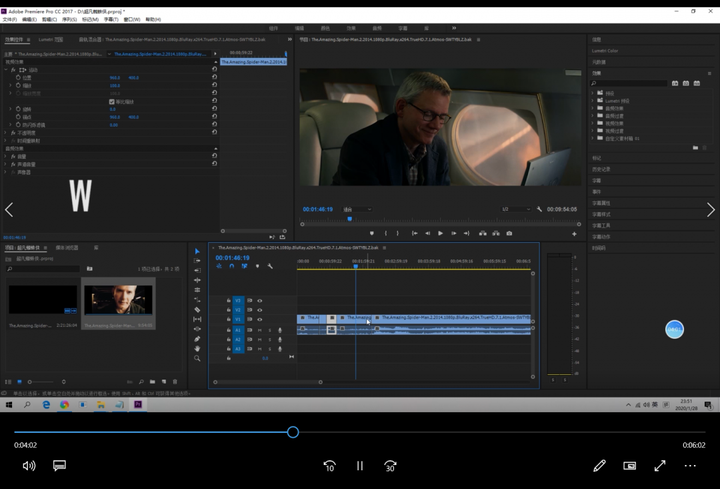
Task: Open File menu in menu bar
Action: click(10, 20)
